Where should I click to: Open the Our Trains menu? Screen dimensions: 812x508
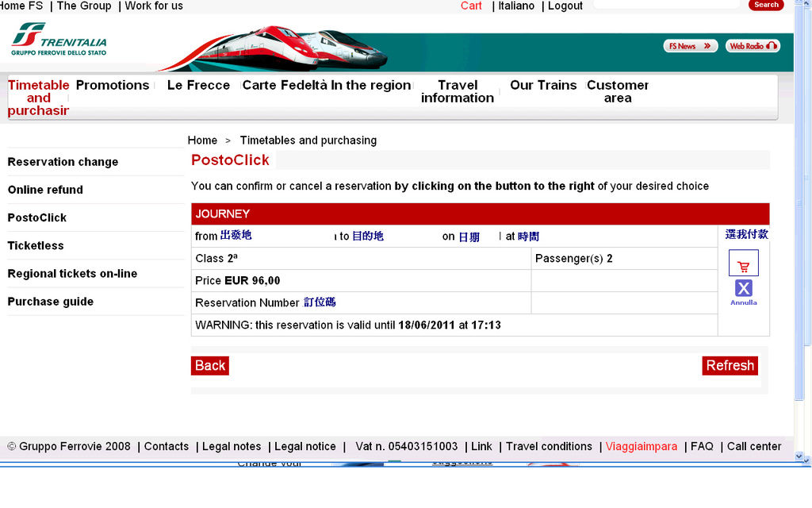click(x=543, y=85)
